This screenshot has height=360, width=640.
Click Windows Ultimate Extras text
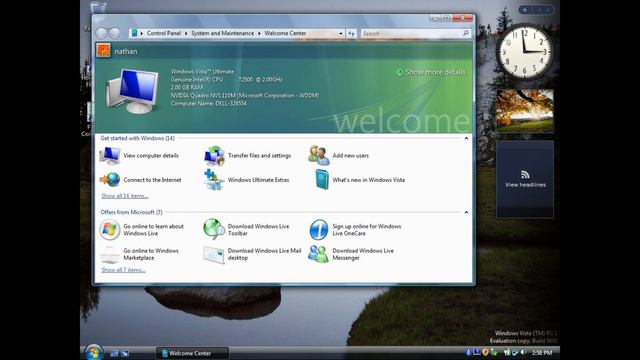coord(258,180)
